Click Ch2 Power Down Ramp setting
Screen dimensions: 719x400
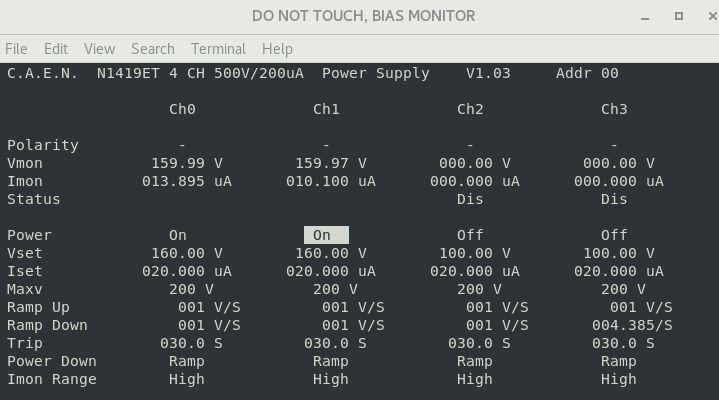point(475,361)
